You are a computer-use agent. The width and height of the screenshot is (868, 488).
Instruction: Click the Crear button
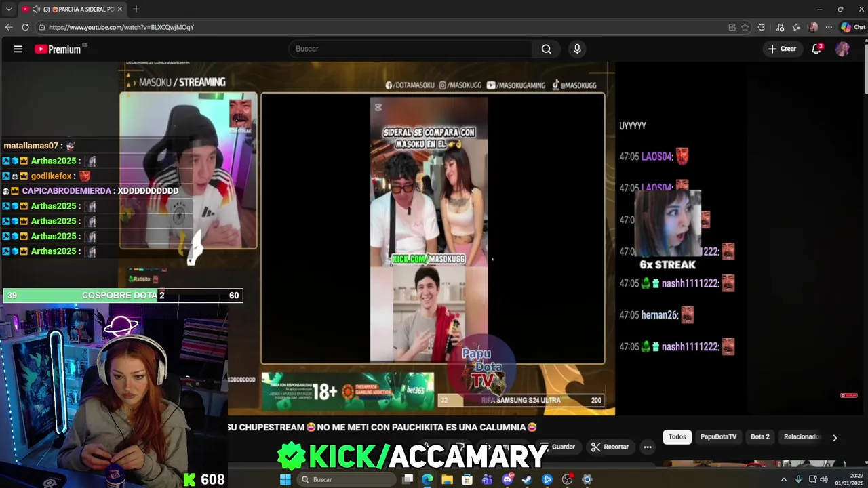782,49
